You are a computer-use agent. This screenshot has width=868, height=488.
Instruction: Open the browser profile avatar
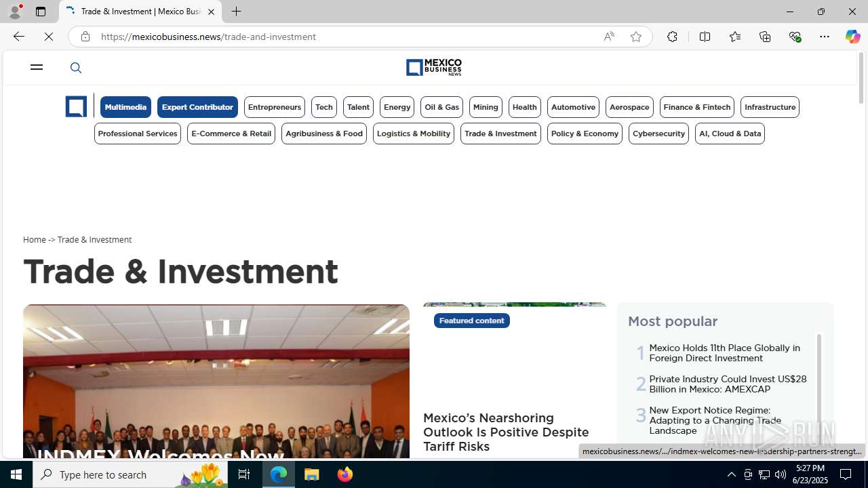pos(15,12)
